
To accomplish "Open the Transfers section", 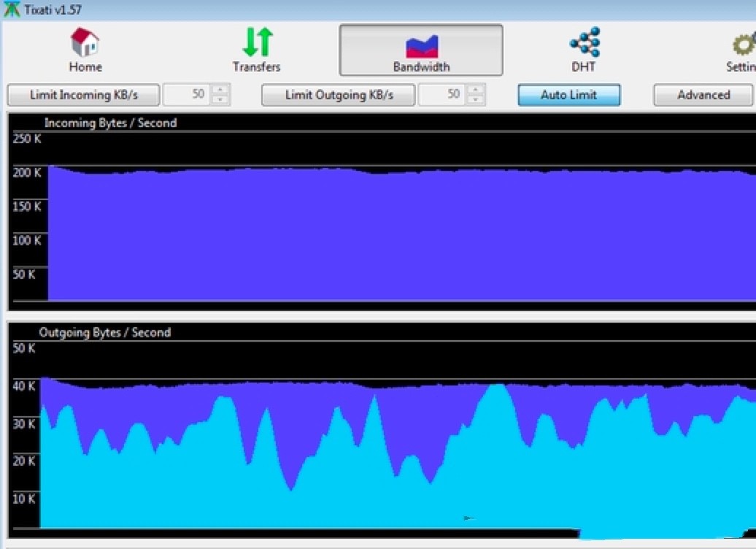I will point(257,50).
